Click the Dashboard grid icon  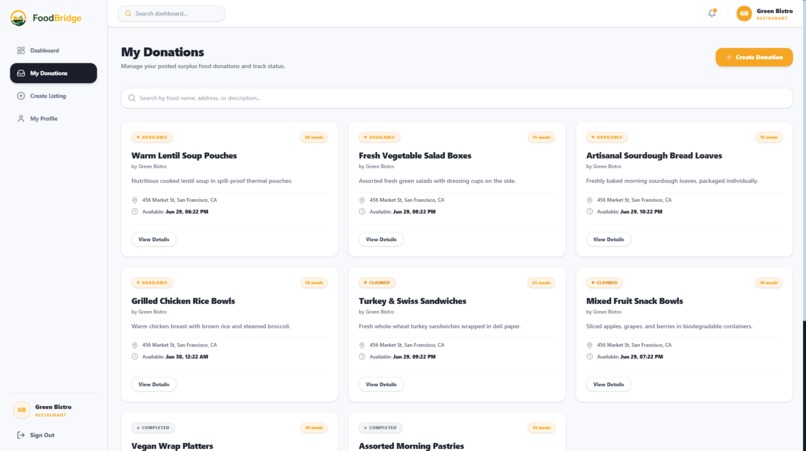21,50
